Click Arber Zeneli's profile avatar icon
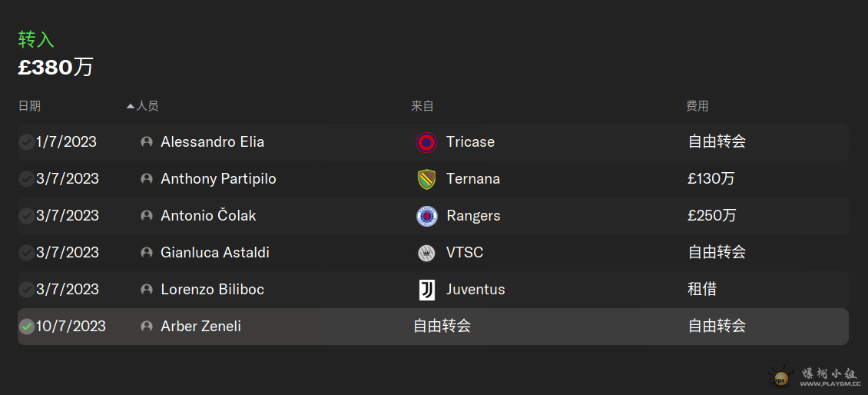 coord(147,327)
